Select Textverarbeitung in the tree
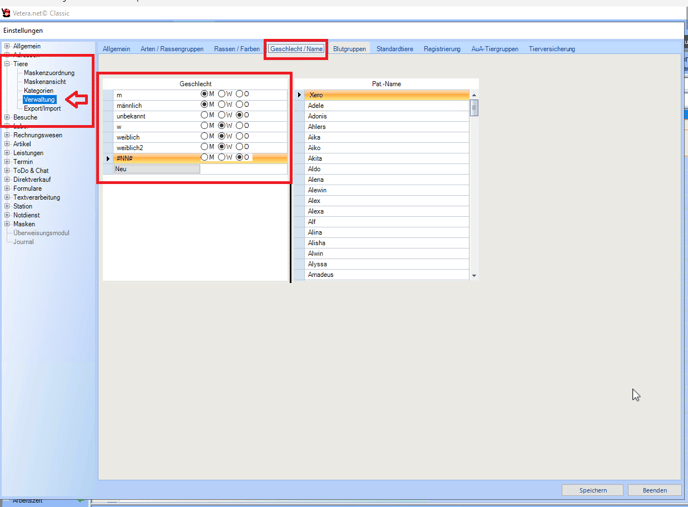Screen dimensions: 688x507 click(x=36, y=198)
